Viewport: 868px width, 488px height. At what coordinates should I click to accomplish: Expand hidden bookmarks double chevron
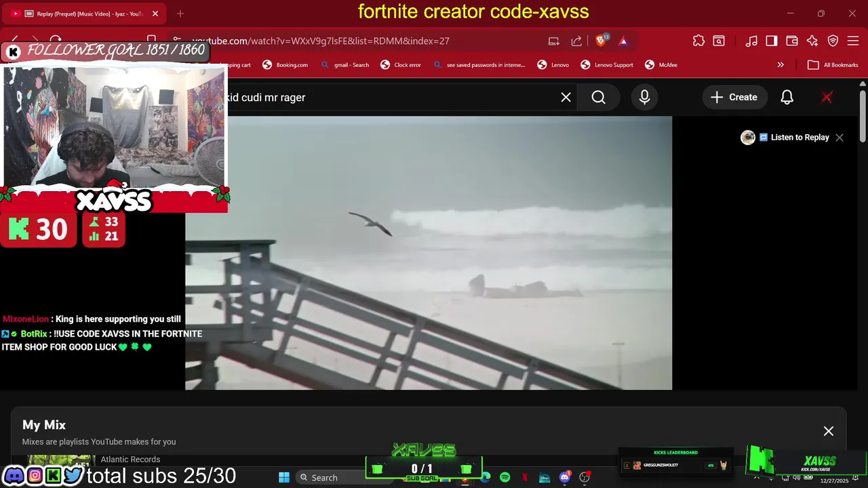781,65
